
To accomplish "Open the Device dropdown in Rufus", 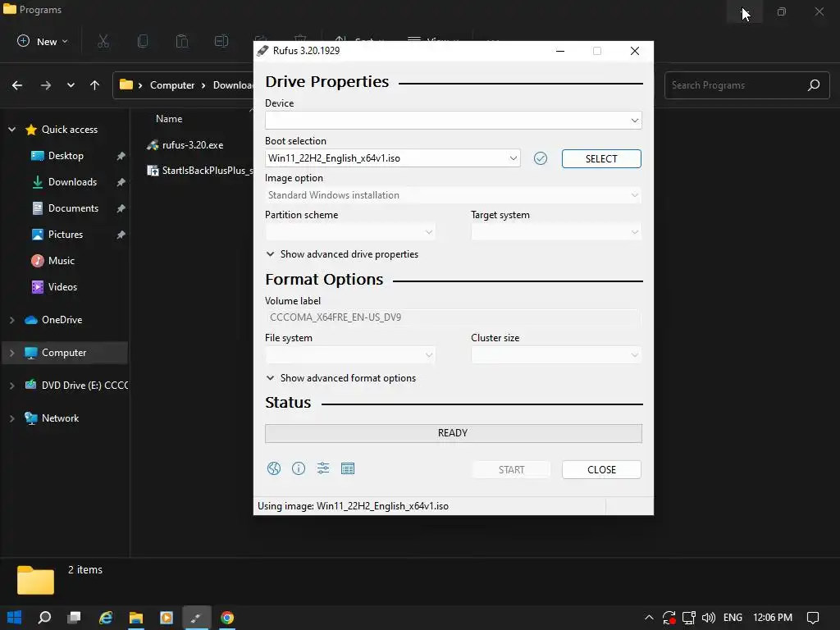I will 453,120.
